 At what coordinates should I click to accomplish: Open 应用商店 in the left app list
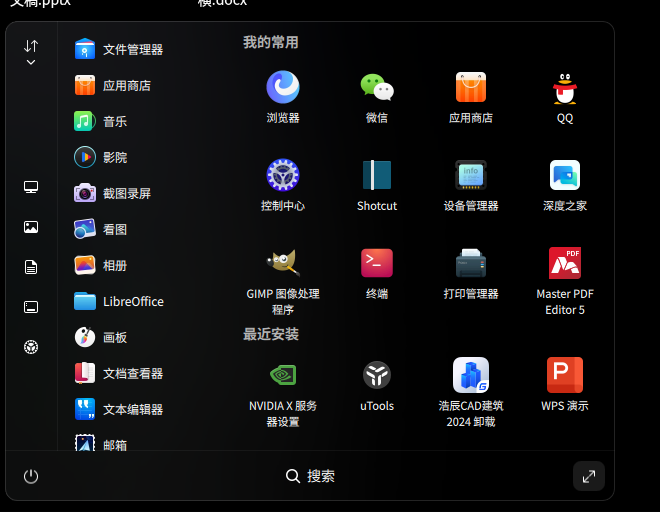point(113,85)
